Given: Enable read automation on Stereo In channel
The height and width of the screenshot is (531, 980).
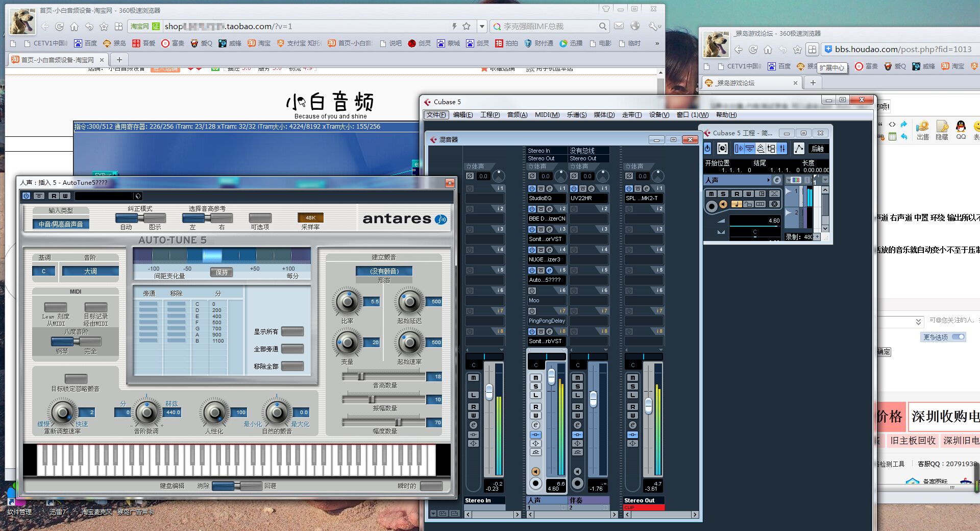Looking at the screenshot, I should click(473, 407).
